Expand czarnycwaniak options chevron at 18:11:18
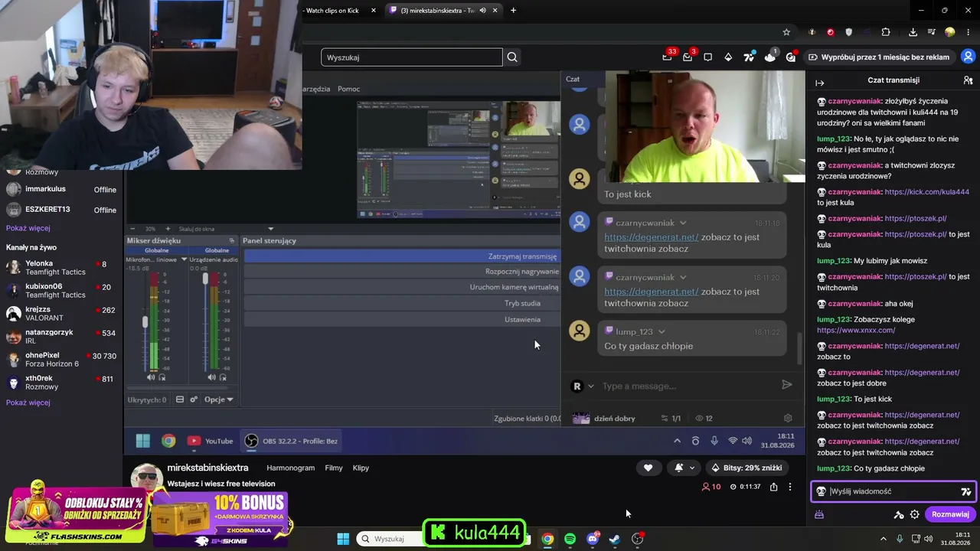Viewport: 980px width, 551px height. point(683,223)
